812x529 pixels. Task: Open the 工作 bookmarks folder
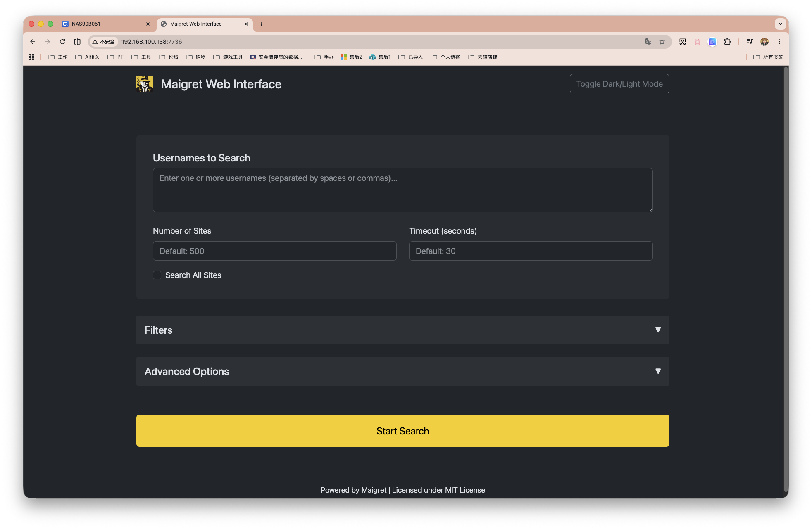click(58, 57)
